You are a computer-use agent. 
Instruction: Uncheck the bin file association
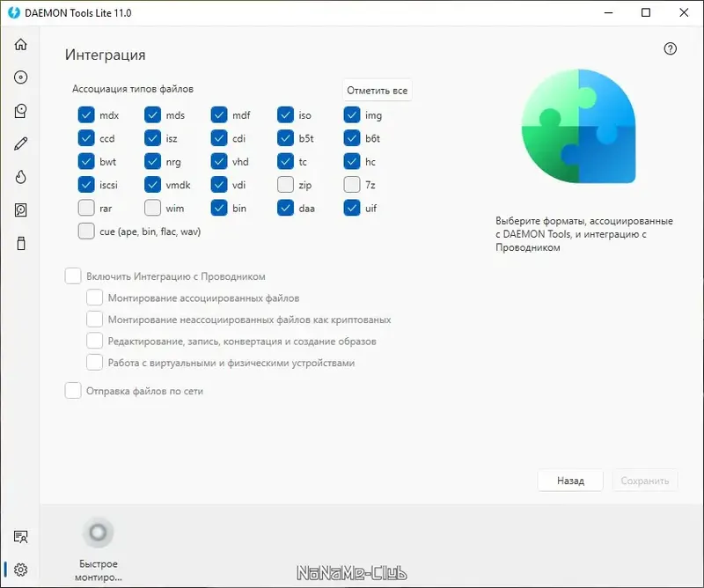219,208
